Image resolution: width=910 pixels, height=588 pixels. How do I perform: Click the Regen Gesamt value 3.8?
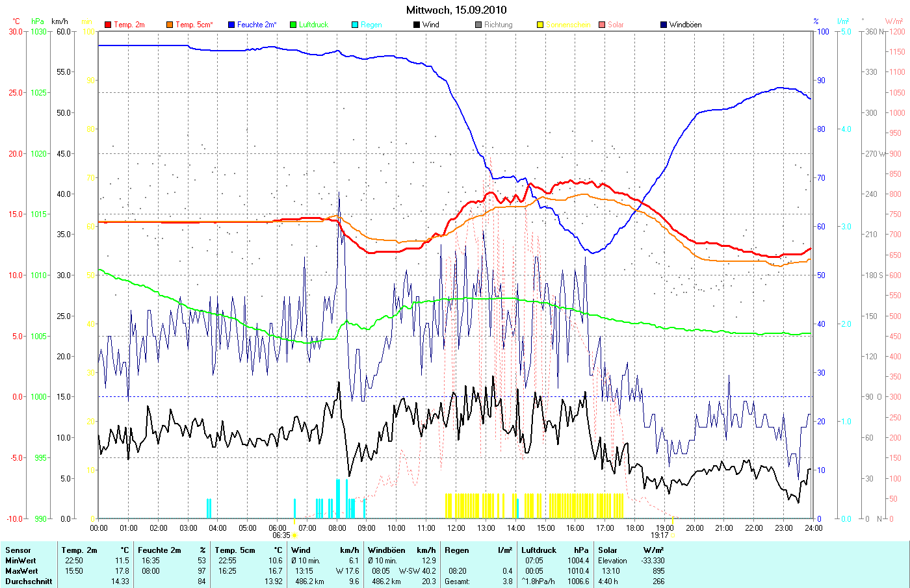point(507,582)
